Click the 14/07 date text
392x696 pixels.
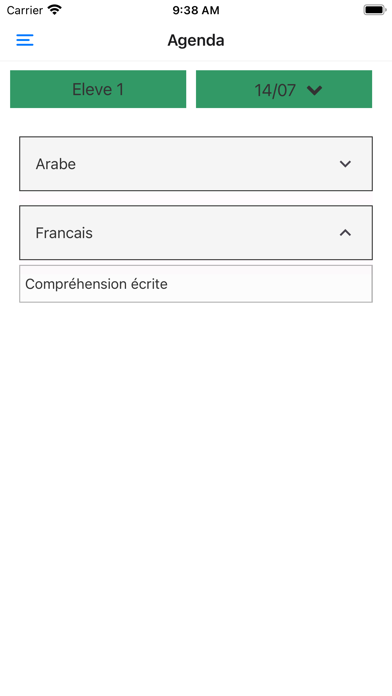[275, 90]
